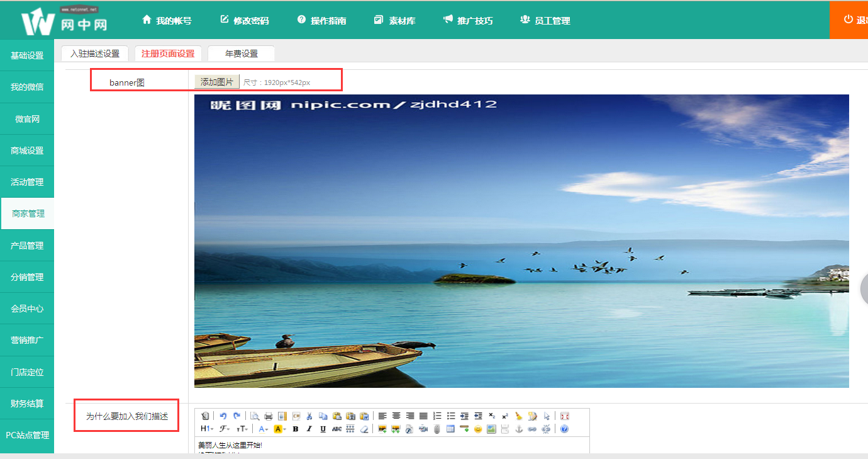Insert a table via the editor toolbar
868x459 pixels.
click(x=450, y=429)
